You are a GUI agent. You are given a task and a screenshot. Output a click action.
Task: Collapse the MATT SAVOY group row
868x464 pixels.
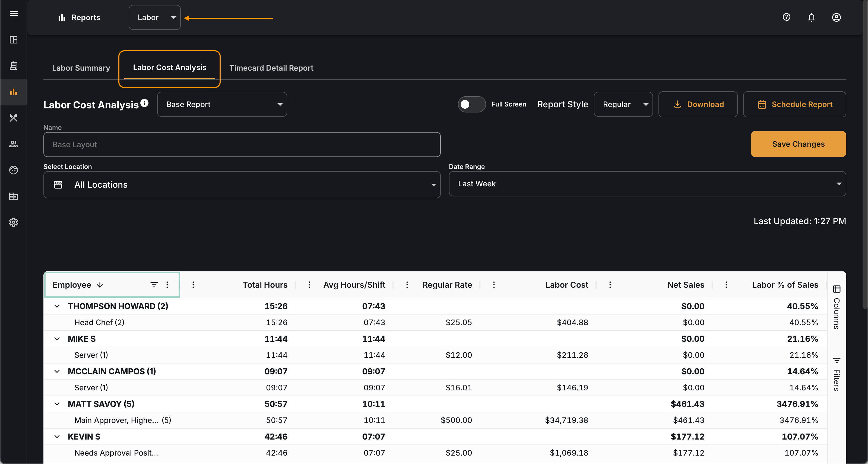point(57,404)
